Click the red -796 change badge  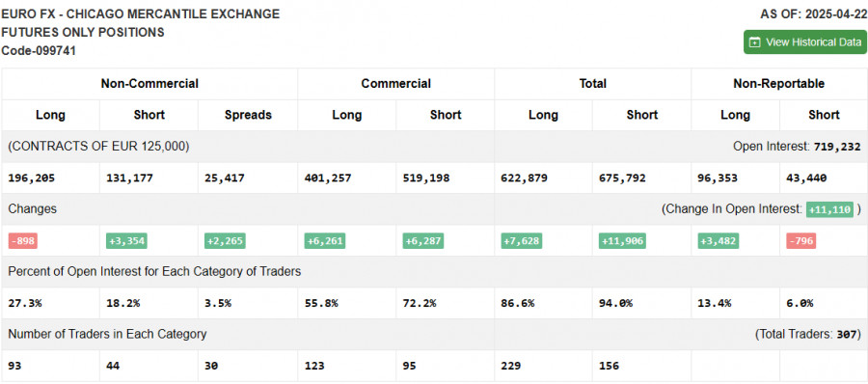[x=800, y=241]
